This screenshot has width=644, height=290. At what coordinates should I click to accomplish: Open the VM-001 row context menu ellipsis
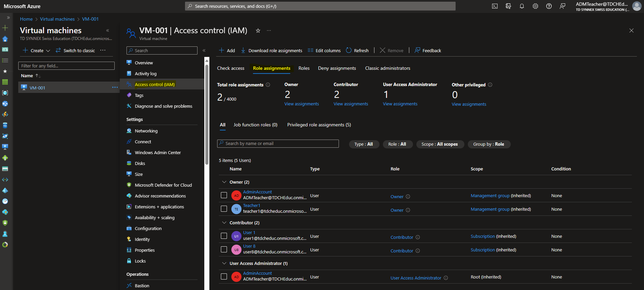115,87
